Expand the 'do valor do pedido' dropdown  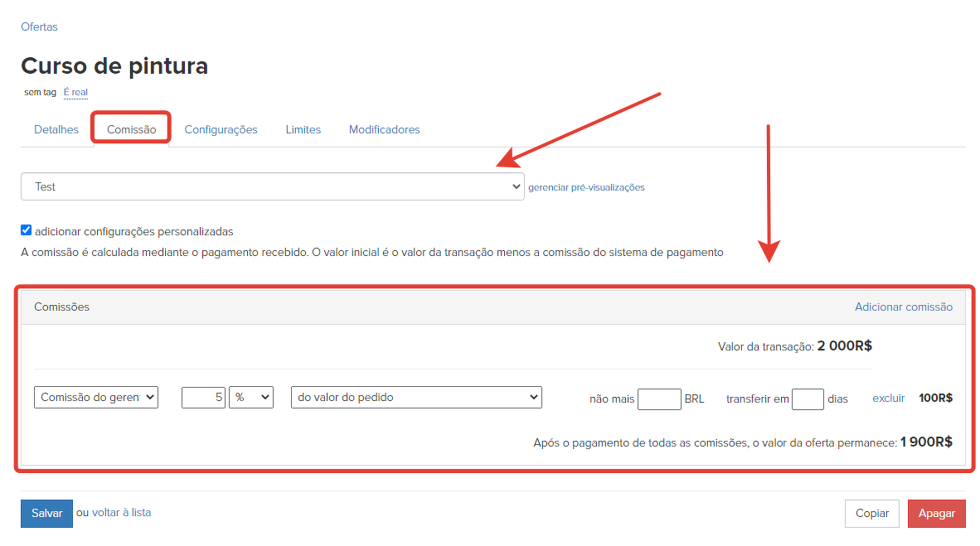click(416, 398)
